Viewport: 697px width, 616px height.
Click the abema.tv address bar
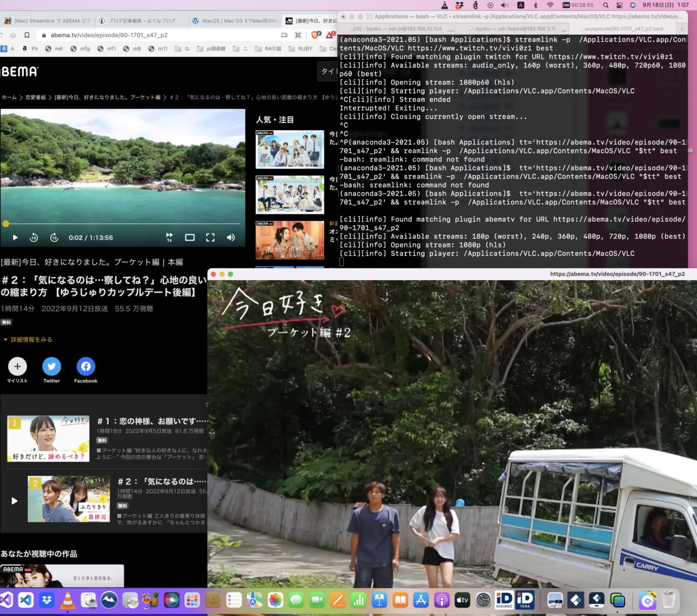[157, 35]
